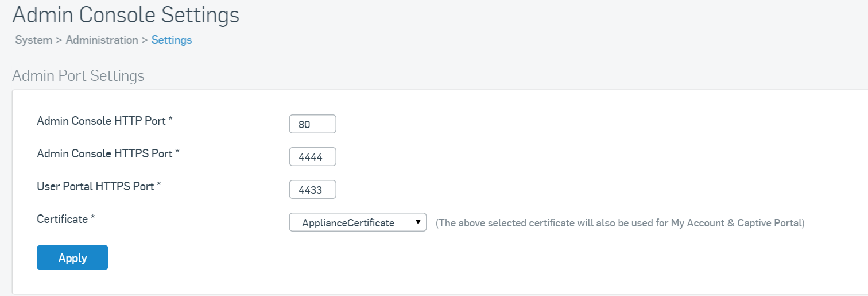Click the Certificate field label
Viewport: 868px width, 296px height.
[62, 220]
